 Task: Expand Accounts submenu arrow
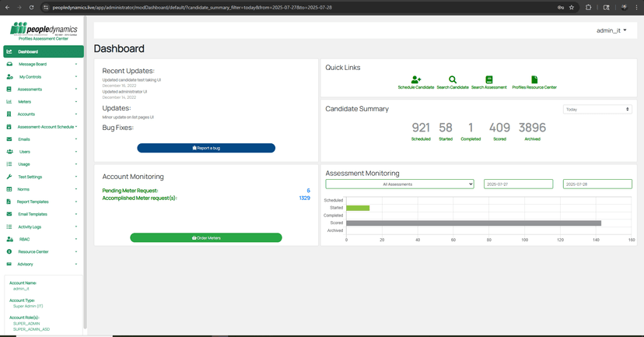(76, 114)
